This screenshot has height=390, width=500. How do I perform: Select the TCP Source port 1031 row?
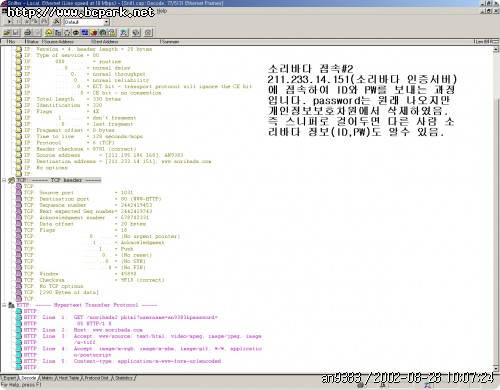(x=78, y=193)
